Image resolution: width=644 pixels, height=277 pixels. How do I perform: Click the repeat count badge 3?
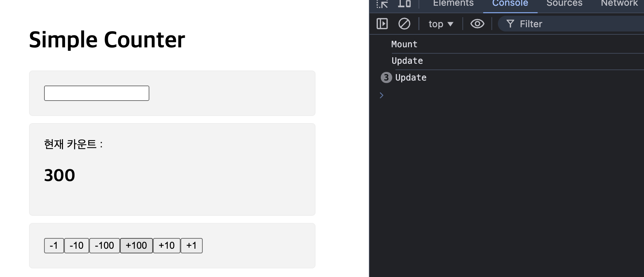(x=386, y=78)
